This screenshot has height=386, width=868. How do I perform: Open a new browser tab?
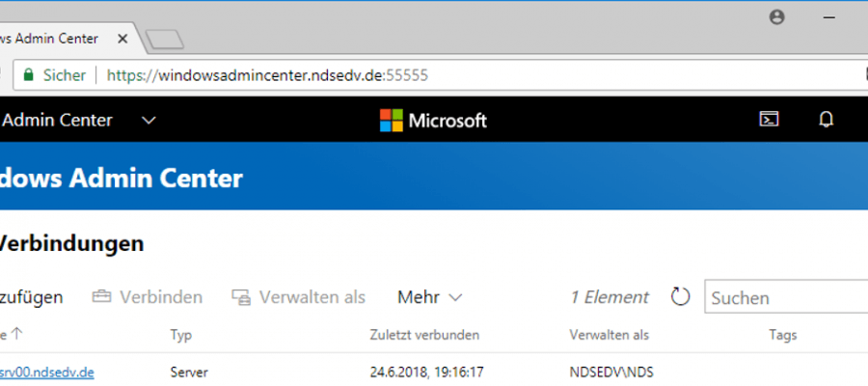pyautogui.click(x=164, y=40)
